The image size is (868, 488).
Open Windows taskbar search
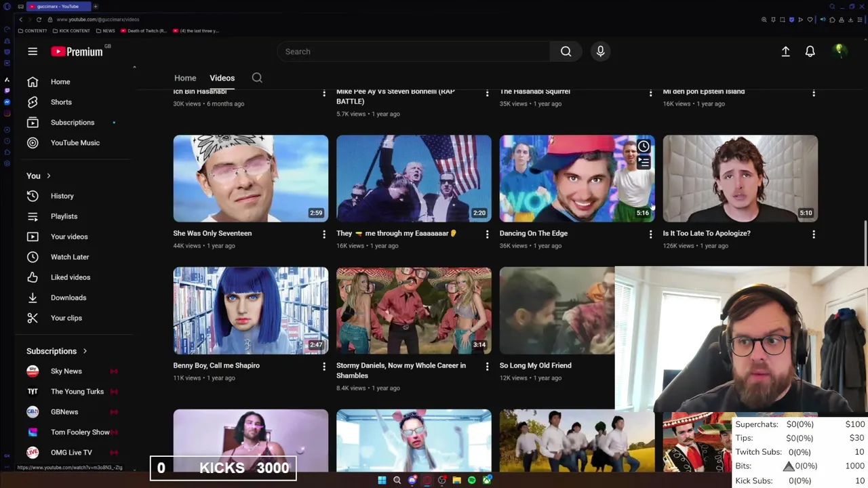[397, 481]
